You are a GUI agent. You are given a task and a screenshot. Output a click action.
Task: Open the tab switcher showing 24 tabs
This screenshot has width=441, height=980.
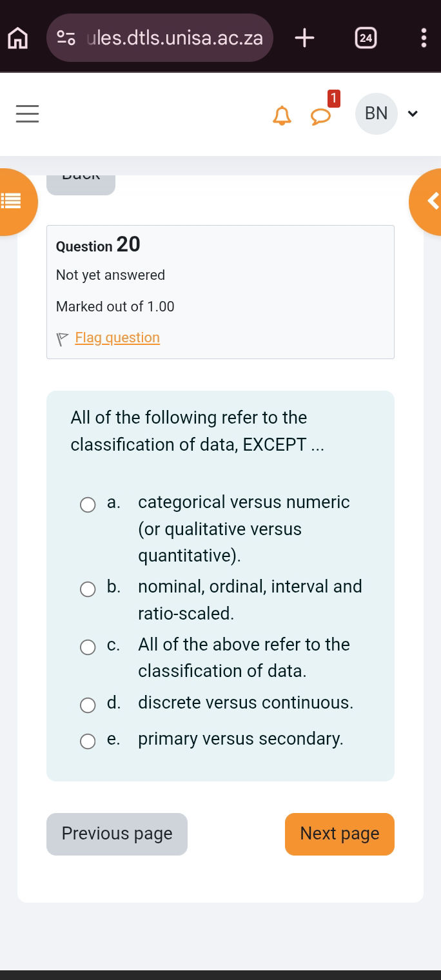point(366,38)
